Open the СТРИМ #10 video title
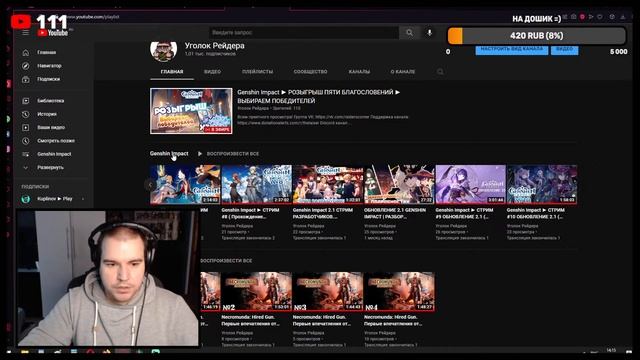The height and width of the screenshot is (360, 640). pyautogui.click(x=536, y=213)
